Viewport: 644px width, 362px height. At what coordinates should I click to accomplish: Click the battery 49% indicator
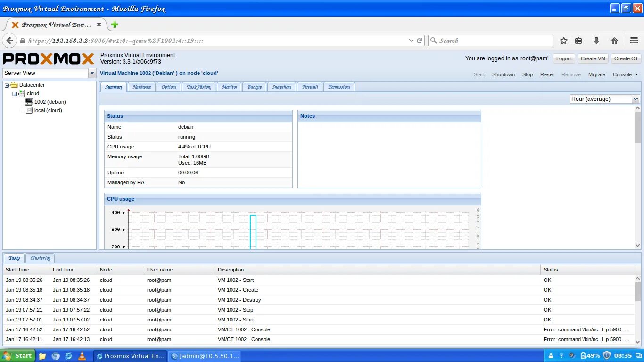coord(590,356)
